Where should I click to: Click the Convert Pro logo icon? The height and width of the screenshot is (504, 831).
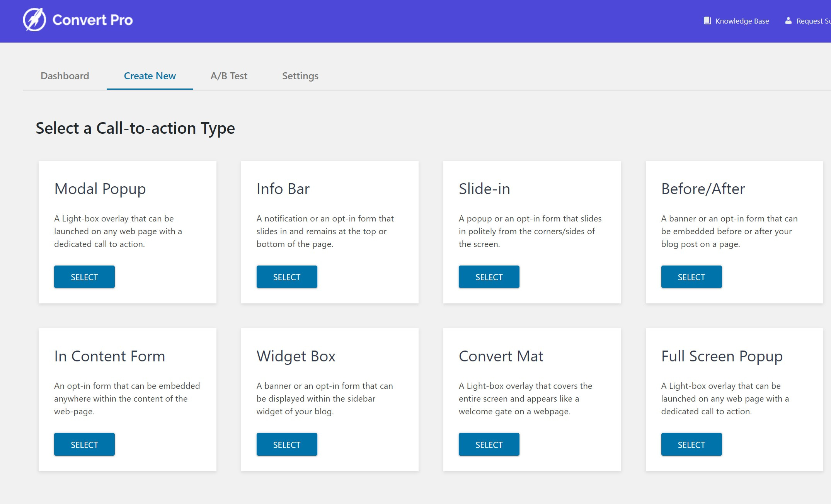pos(35,20)
